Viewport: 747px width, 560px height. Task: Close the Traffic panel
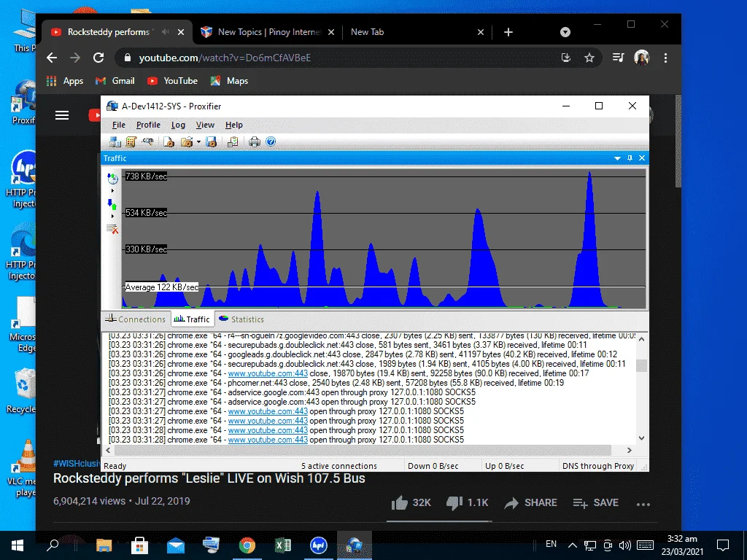coord(642,158)
